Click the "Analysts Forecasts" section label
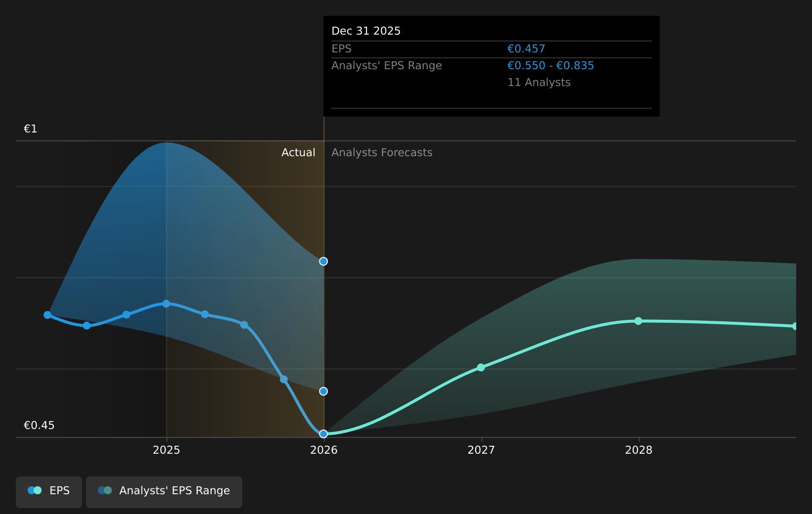The width and height of the screenshot is (812, 514). [382, 153]
